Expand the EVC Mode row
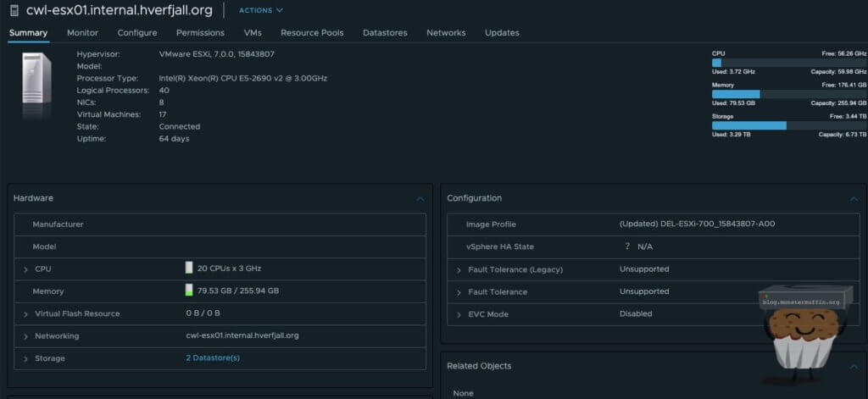The width and height of the screenshot is (868, 399). click(x=459, y=314)
